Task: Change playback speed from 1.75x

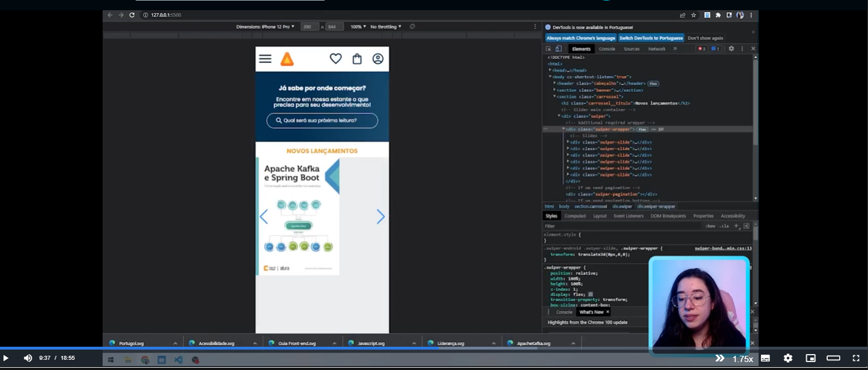Action: click(743, 359)
